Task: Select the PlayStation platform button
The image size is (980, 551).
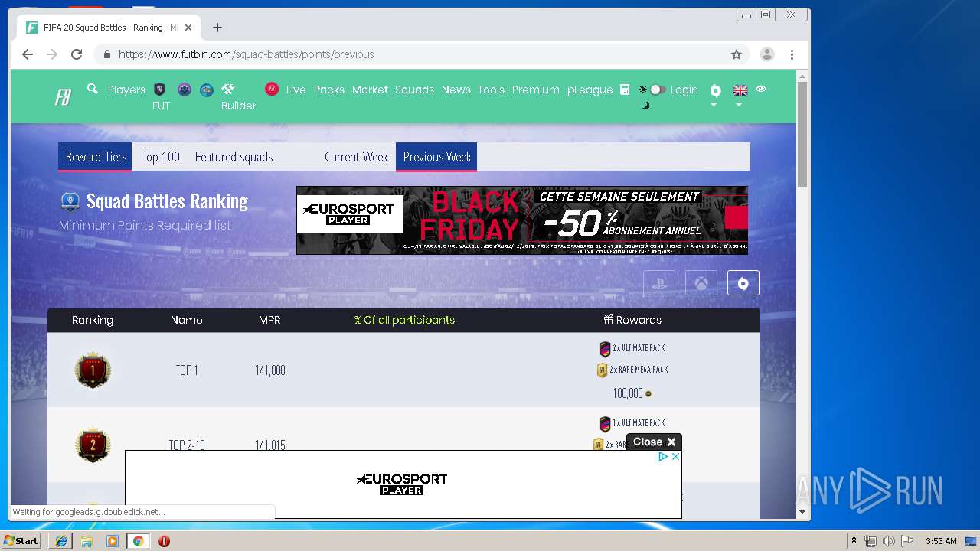Action: (659, 283)
